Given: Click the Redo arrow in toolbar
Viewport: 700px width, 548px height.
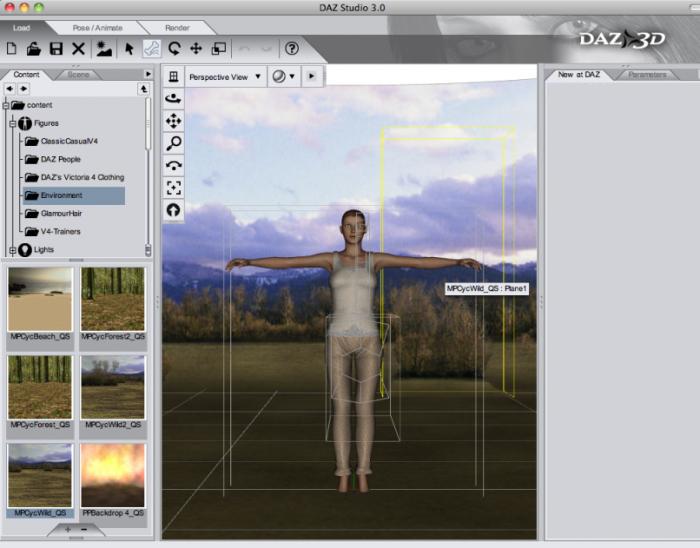Looking at the screenshot, I should pos(267,48).
